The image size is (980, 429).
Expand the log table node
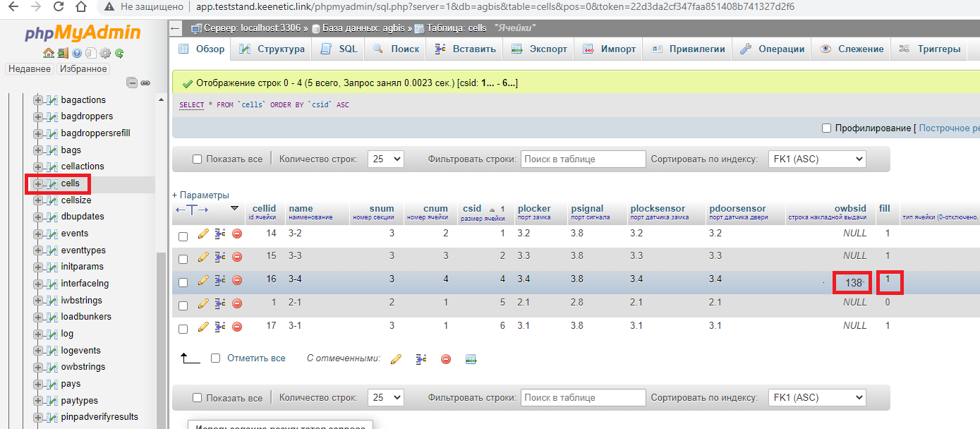pos(38,334)
